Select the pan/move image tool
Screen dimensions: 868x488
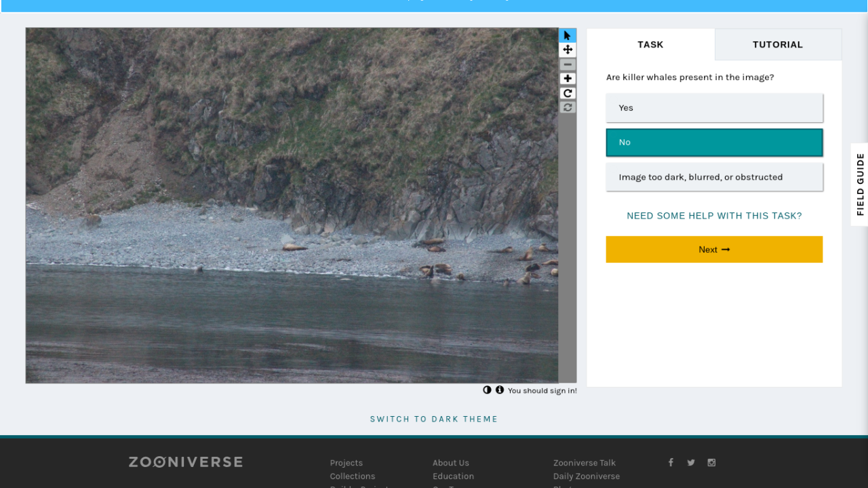(568, 50)
